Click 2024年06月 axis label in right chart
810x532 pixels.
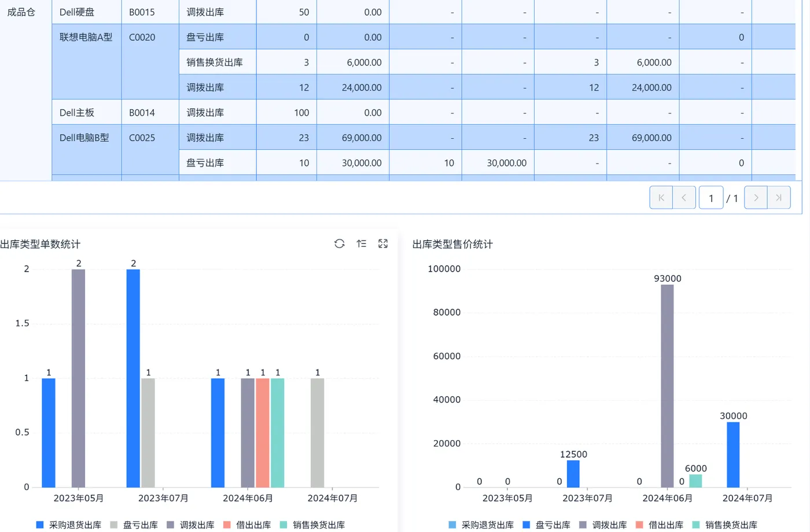pyautogui.click(x=667, y=498)
